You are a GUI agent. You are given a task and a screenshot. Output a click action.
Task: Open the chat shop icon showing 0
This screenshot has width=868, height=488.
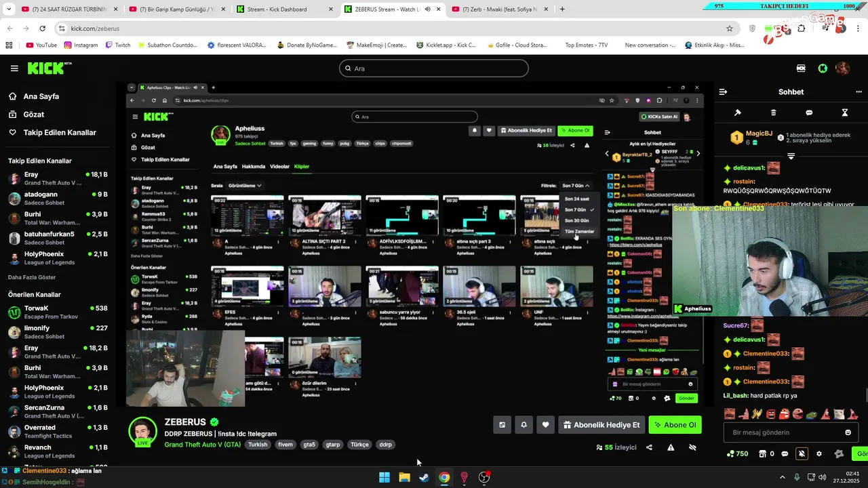tap(767, 454)
